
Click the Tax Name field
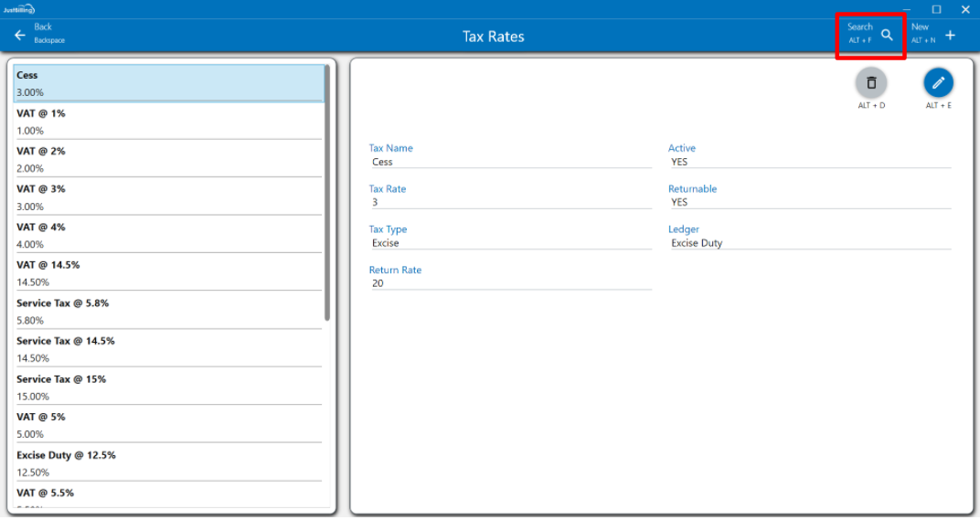coord(509,162)
